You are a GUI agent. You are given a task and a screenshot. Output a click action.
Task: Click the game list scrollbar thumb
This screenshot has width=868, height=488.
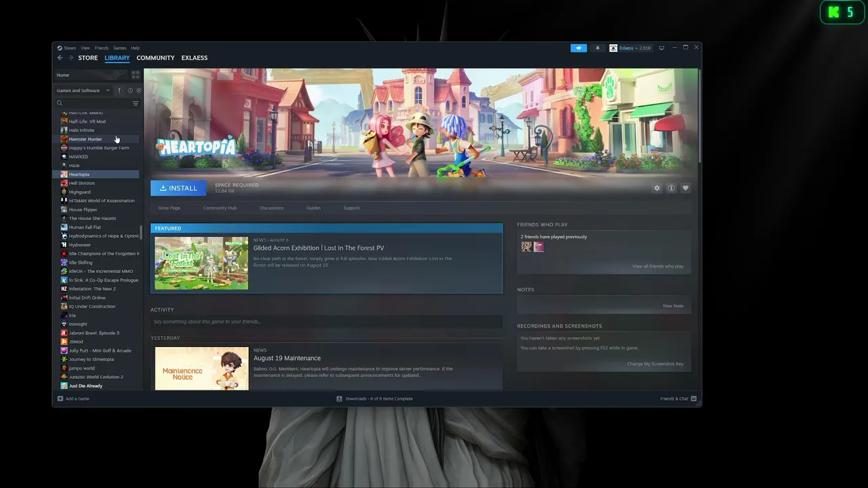click(141, 232)
